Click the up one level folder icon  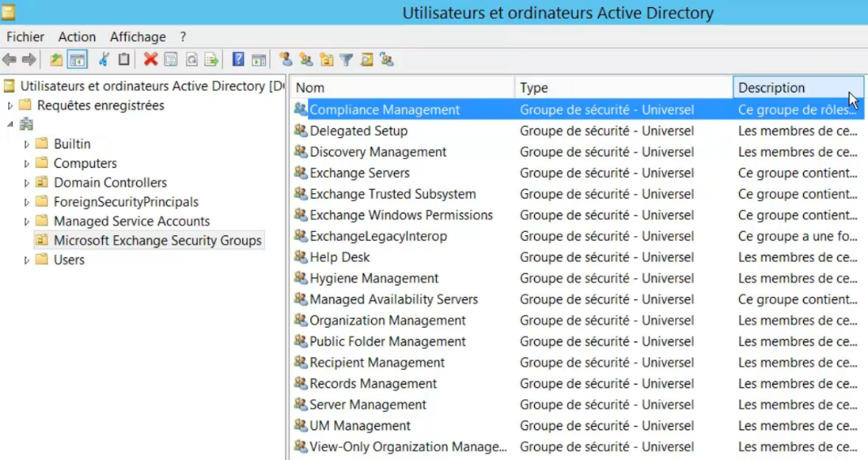pos(56,59)
